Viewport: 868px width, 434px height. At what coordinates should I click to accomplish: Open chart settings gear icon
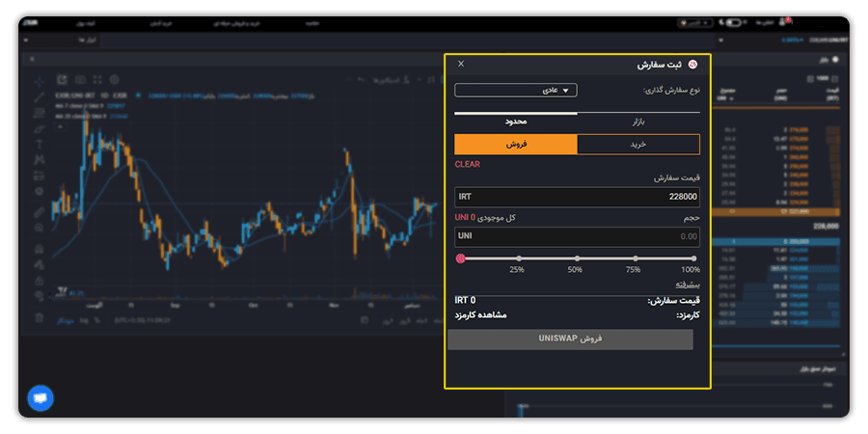tap(115, 80)
